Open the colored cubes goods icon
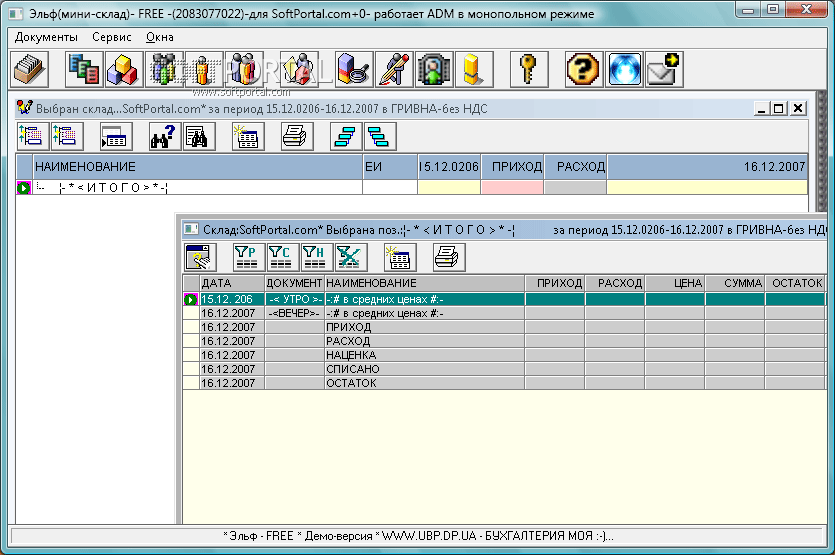Image resolution: width=835 pixels, height=555 pixels. pos(124,69)
